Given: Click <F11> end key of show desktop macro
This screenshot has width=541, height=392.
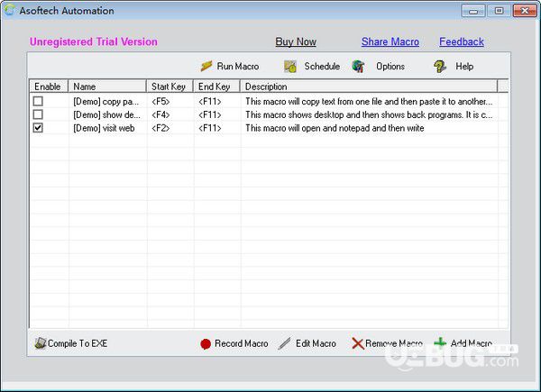Looking at the screenshot, I should pyautogui.click(x=210, y=114).
